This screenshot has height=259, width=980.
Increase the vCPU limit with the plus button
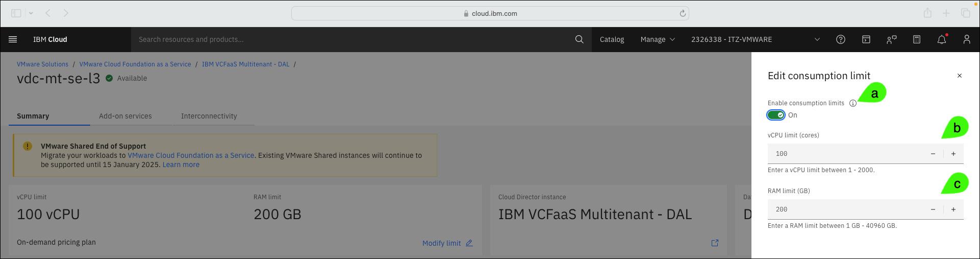[x=953, y=154]
